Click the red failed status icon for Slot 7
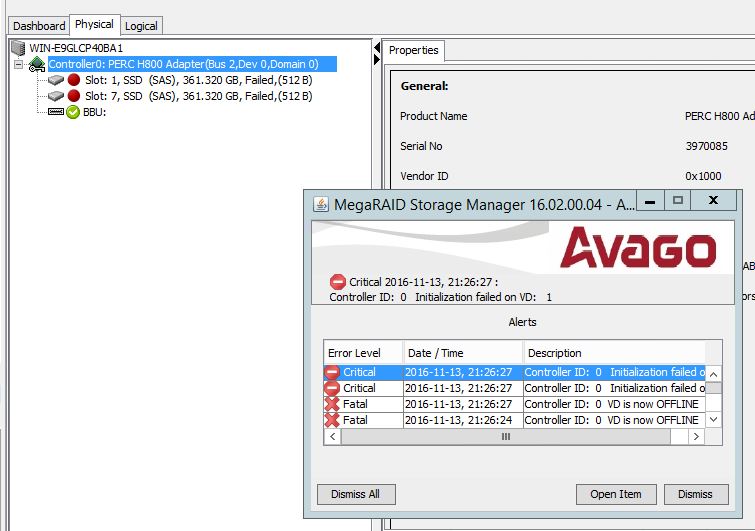755x531 pixels. pos(74,96)
